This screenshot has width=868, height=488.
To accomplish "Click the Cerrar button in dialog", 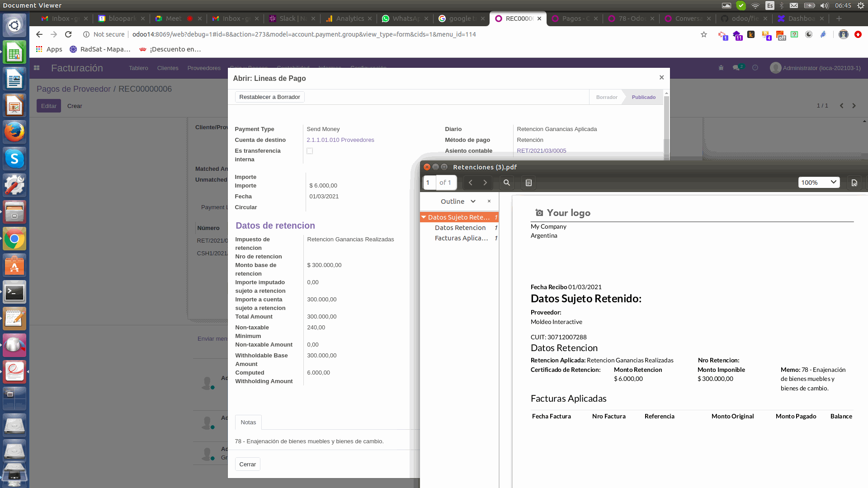I will pos(247,464).
